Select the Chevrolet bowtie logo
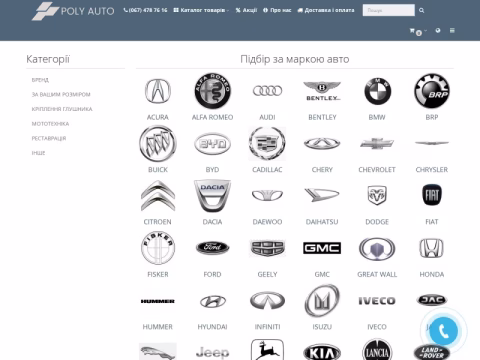 click(x=377, y=143)
